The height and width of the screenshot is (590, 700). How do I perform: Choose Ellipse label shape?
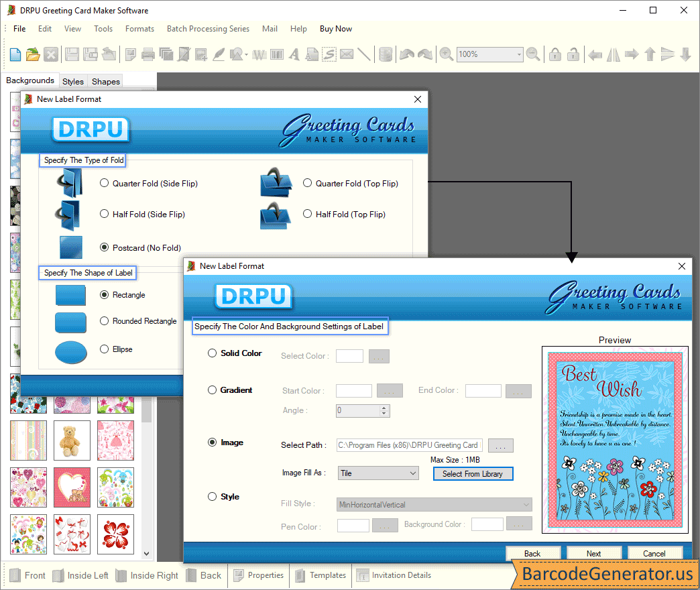point(104,349)
